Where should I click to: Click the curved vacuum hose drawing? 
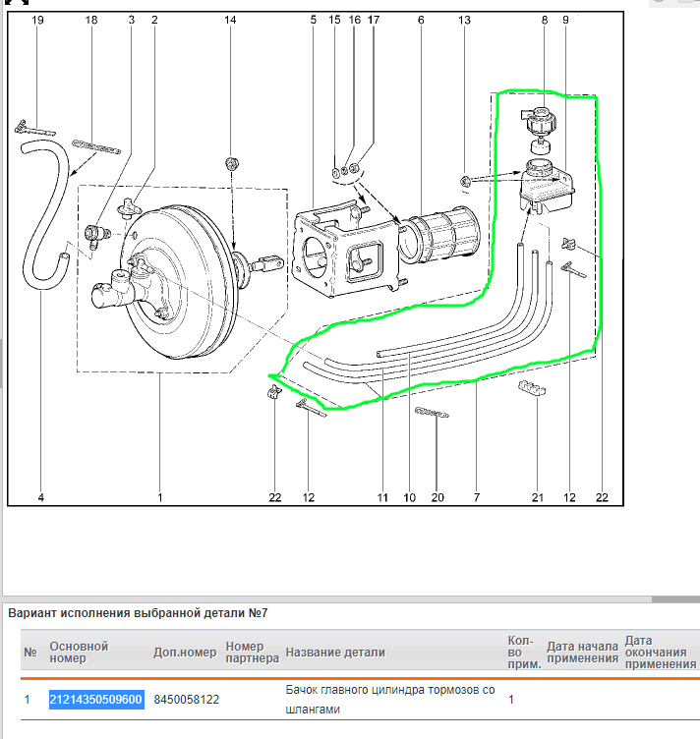[x=46, y=213]
